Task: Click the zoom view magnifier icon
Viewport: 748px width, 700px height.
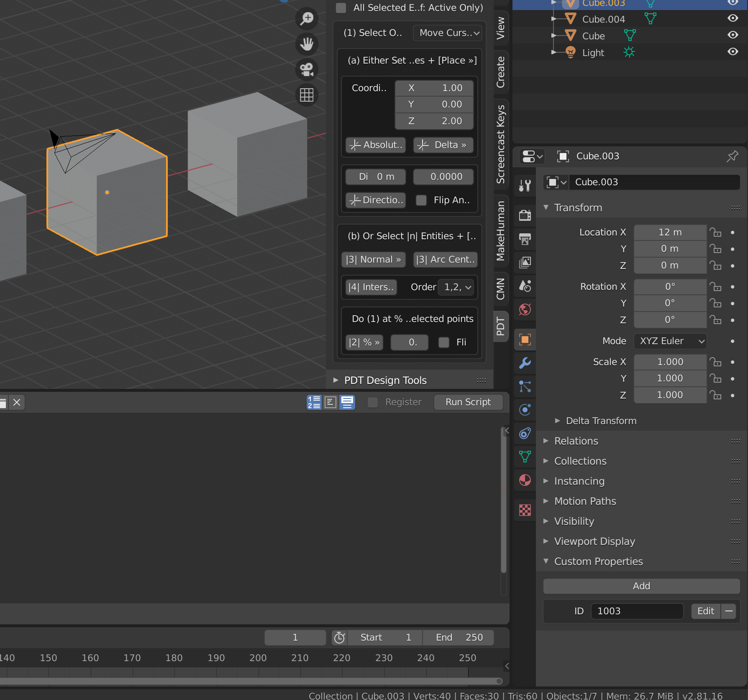Action: tap(307, 18)
